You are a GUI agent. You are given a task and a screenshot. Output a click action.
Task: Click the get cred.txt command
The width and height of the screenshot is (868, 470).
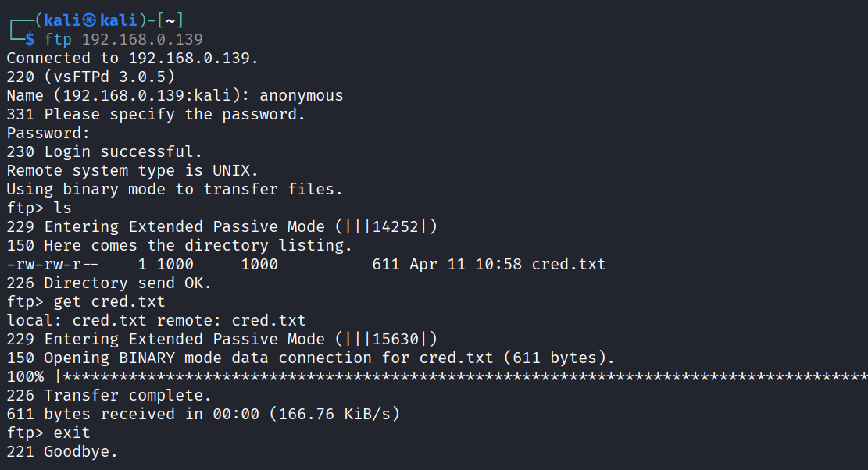click(109, 302)
